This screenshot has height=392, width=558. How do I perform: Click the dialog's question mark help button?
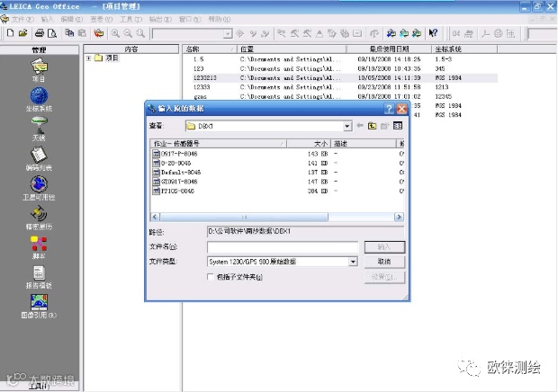click(389, 109)
